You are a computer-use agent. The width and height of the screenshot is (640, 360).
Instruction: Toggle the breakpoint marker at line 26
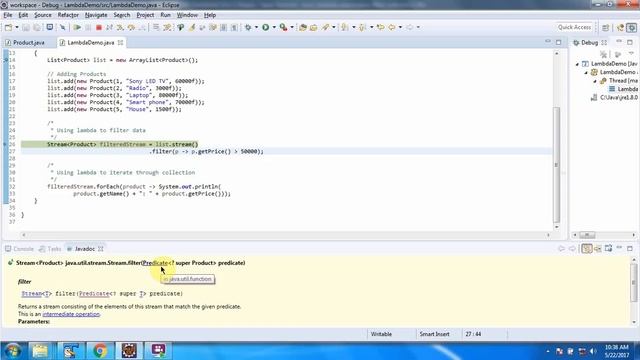click(5, 144)
